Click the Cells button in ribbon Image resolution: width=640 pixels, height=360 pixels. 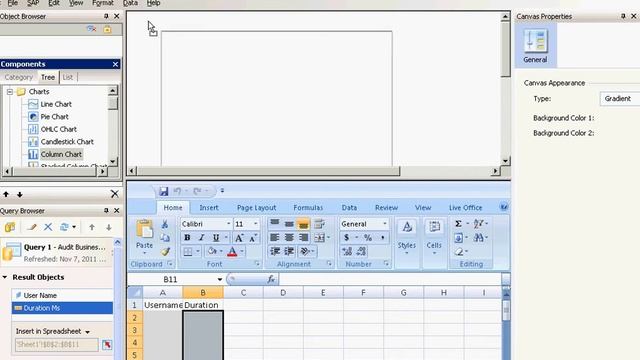434,238
